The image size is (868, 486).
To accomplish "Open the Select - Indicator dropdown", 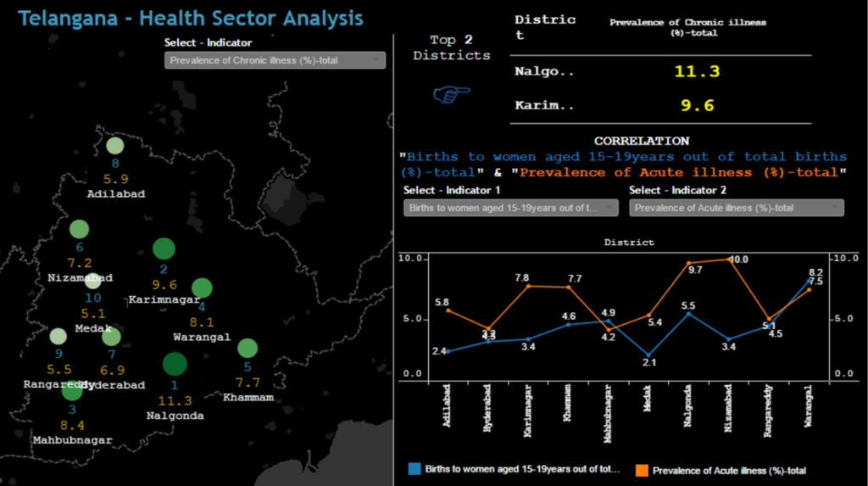I will click(x=275, y=60).
